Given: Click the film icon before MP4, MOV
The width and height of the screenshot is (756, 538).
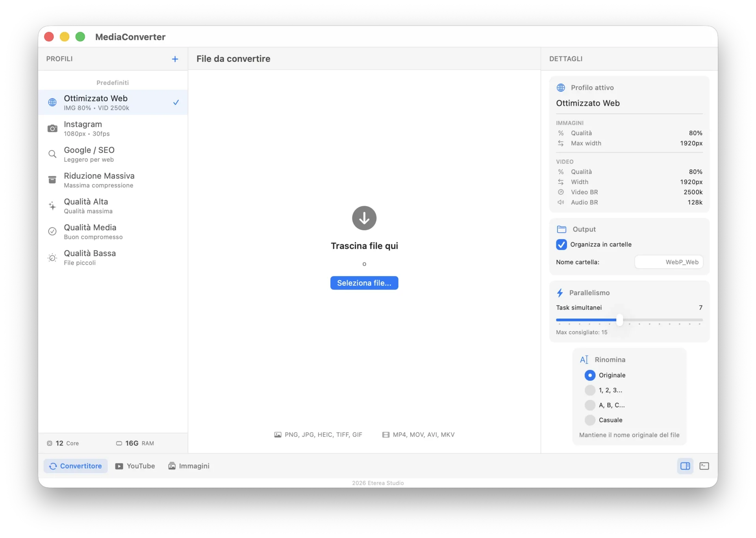Looking at the screenshot, I should point(386,435).
